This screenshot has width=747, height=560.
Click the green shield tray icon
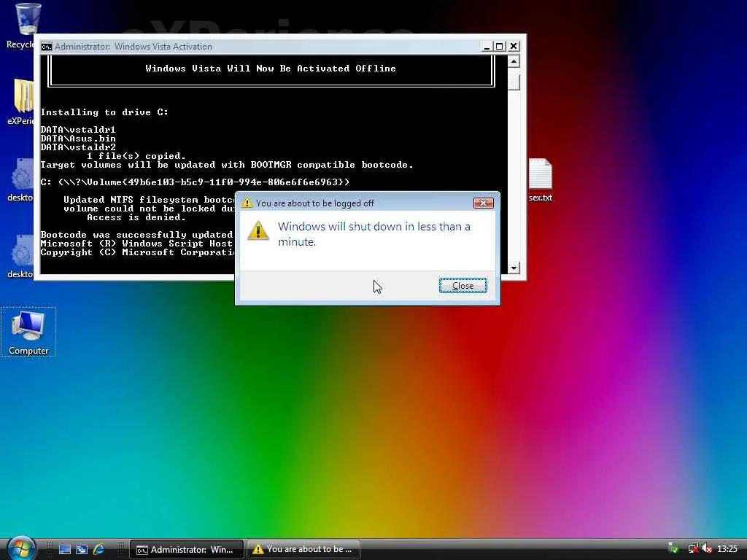673,549
